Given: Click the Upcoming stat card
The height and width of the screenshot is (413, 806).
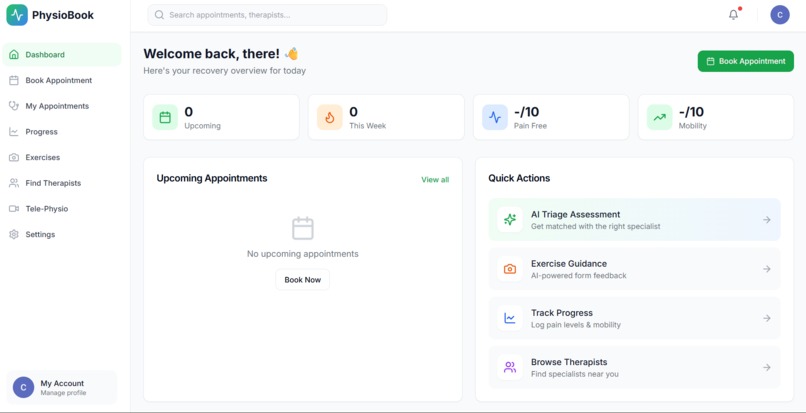Looking at the screenshot, I should coord(221,117).
